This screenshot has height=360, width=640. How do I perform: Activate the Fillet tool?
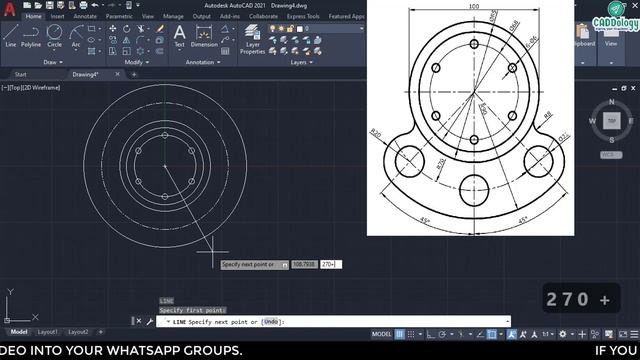point(140,40)
